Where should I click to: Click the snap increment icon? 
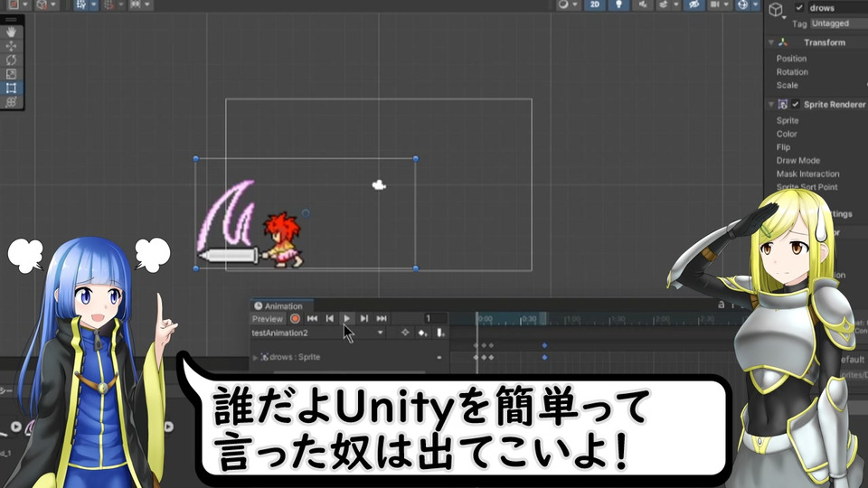[x=136, y=5]
